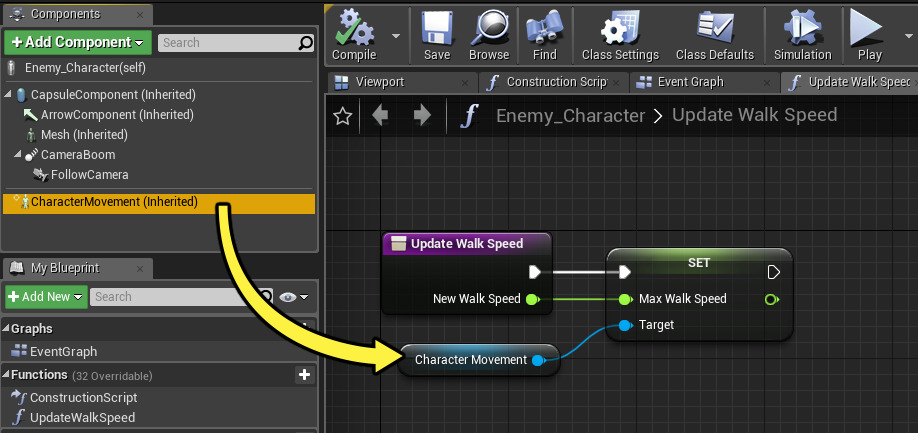Click the Compile toolbar icon

(354, 29)
